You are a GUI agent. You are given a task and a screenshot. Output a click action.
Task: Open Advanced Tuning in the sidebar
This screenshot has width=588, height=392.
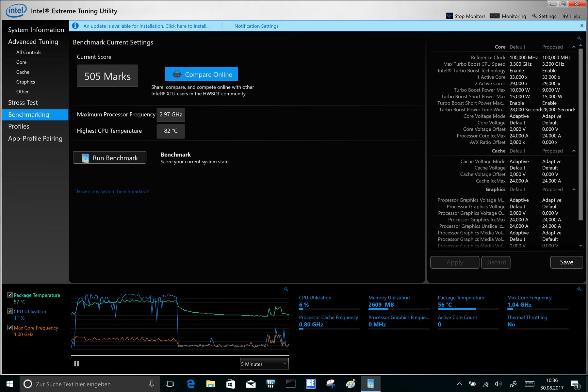click(33, 41)
